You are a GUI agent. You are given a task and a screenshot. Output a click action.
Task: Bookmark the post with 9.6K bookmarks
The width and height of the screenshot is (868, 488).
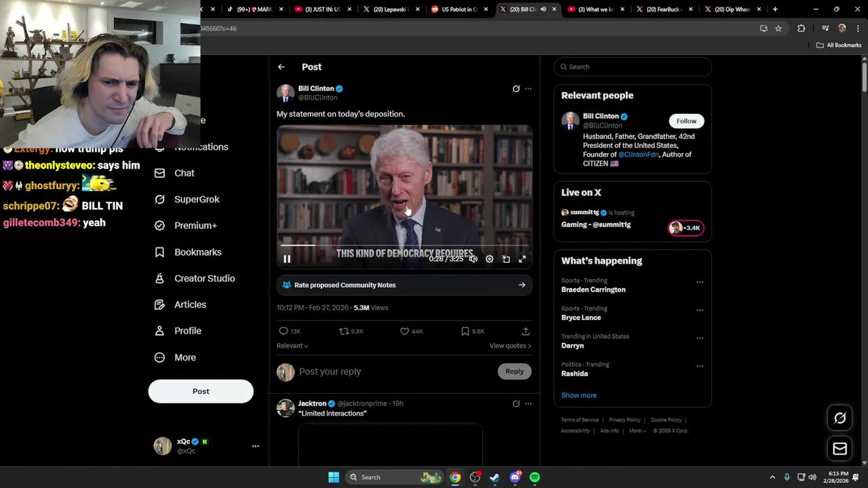473,331
